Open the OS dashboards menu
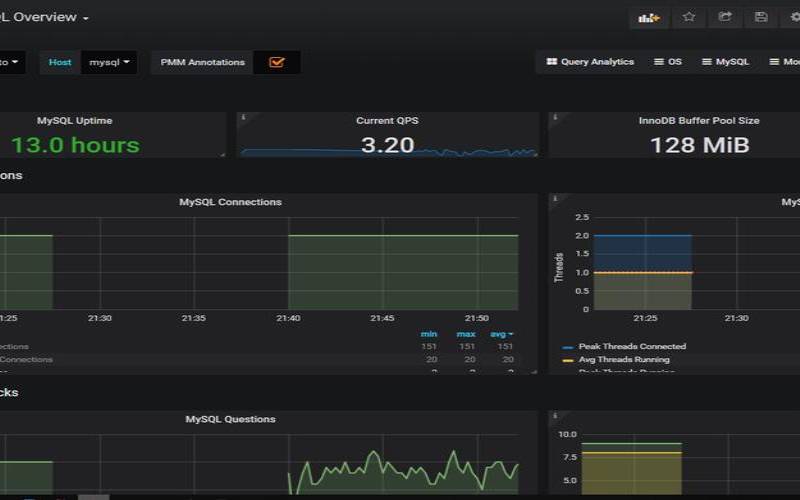This screenshot has height=500, width=800. click(667, 62)
